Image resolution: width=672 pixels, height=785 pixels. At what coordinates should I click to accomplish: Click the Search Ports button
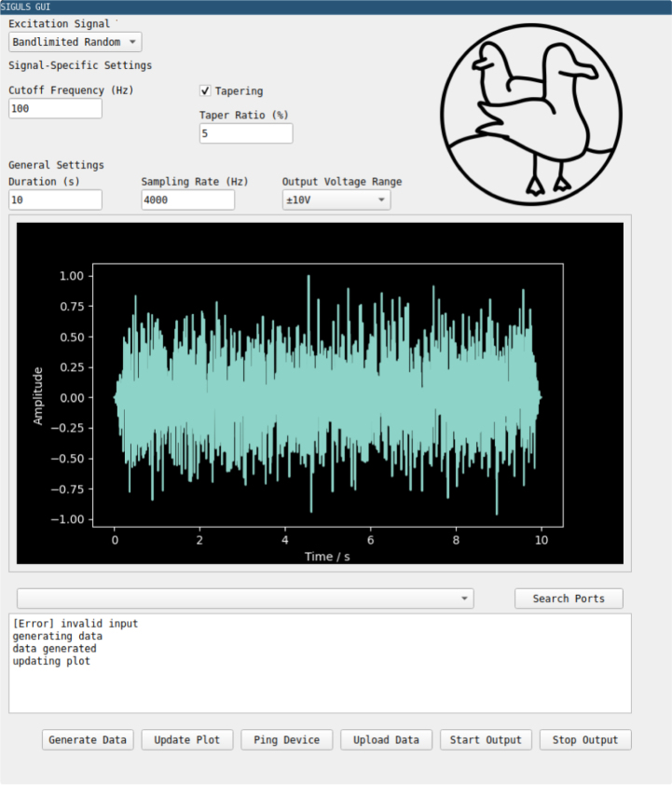[569, 599]
